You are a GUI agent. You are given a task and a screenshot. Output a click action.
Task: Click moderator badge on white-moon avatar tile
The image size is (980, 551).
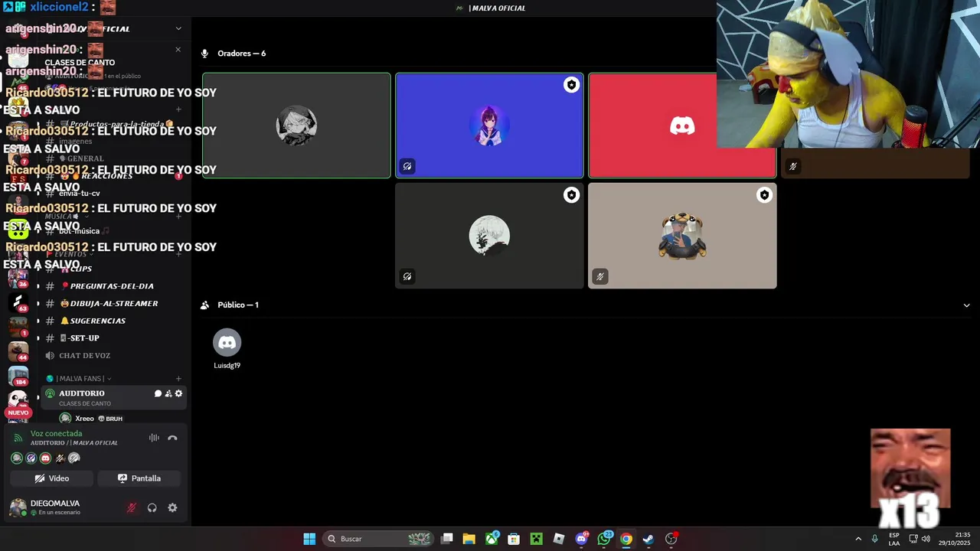pyautogui.click(x=571, y=195)
